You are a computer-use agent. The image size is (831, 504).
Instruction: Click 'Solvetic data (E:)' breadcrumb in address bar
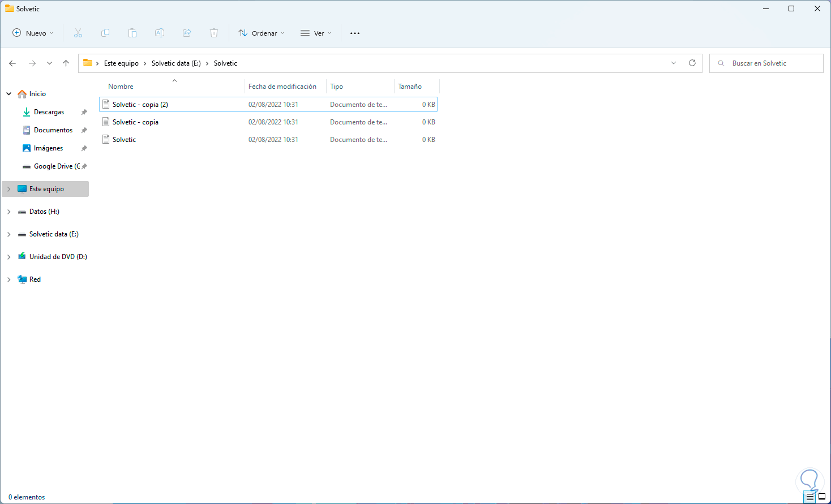point(176,63)
